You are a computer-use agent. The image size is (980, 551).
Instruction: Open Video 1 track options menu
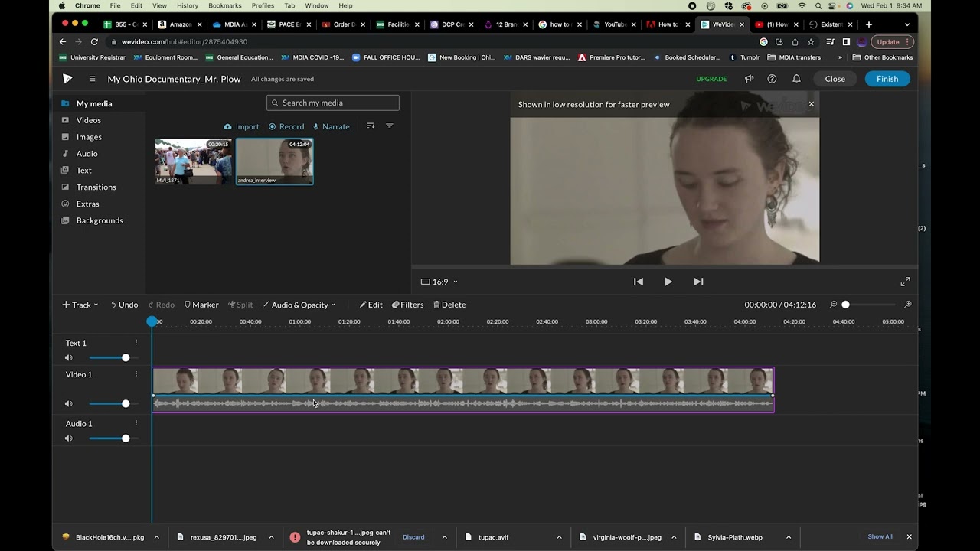[136, 374]
